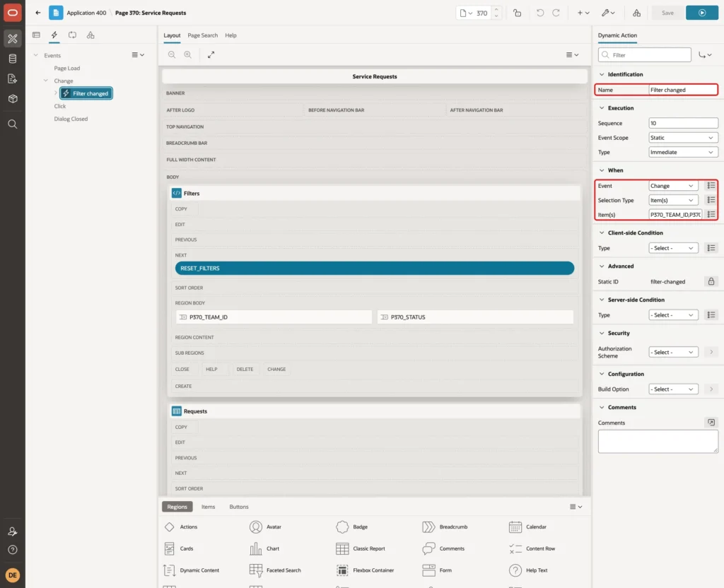Select the P370_TEAM_ID item
This screenshot has height=588, width=724.
(x=274, y=317)
